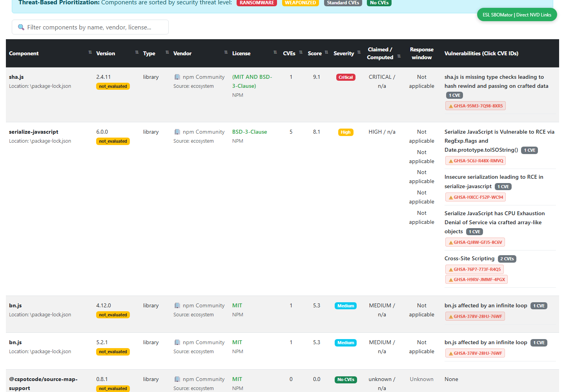Click MIT license in bn.js 5.2.1 row

click(237, 342)
